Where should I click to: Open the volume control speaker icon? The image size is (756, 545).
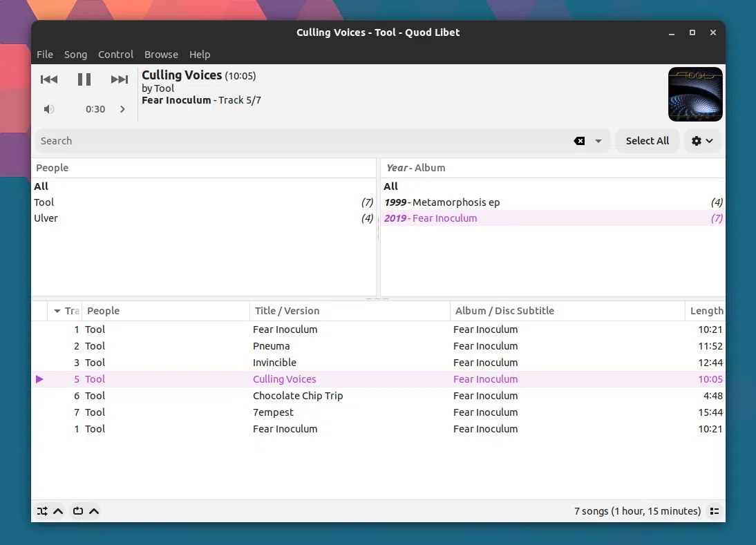48,109
